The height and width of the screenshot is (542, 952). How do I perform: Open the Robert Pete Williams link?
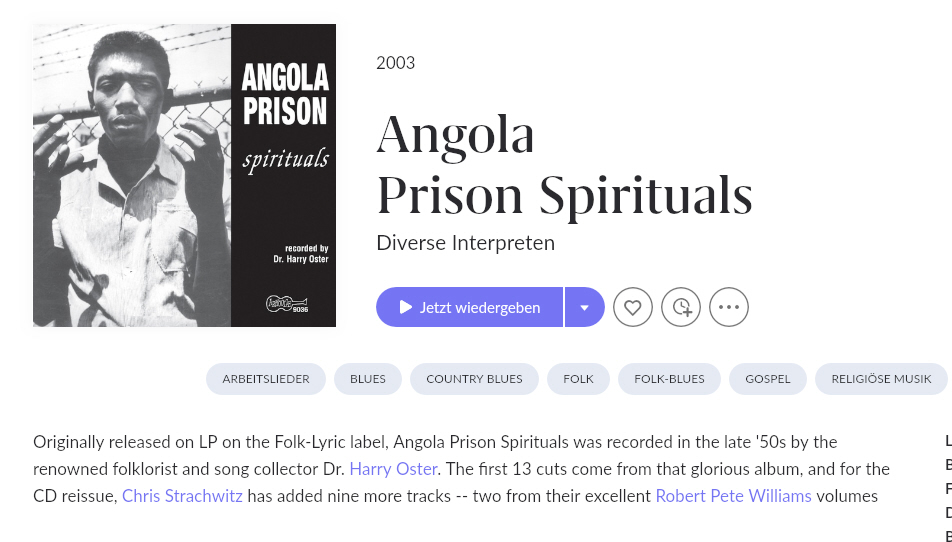pos(733,496)
